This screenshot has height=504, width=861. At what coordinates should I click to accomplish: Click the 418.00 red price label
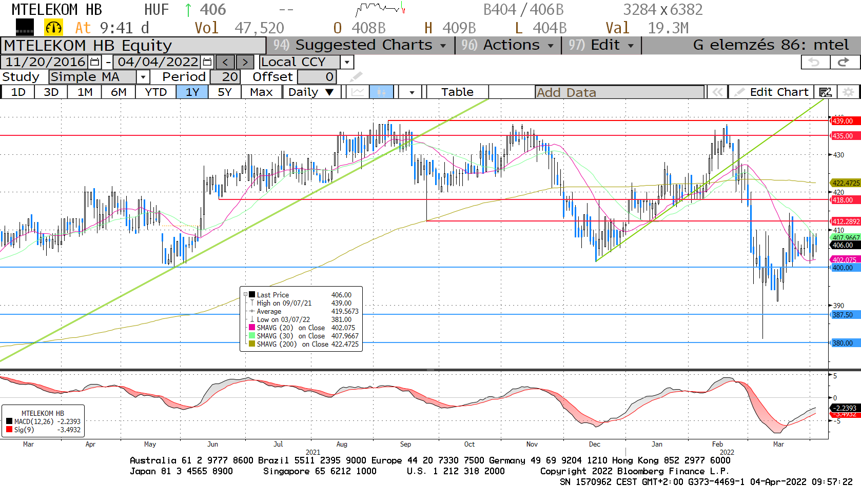point(844,200)
